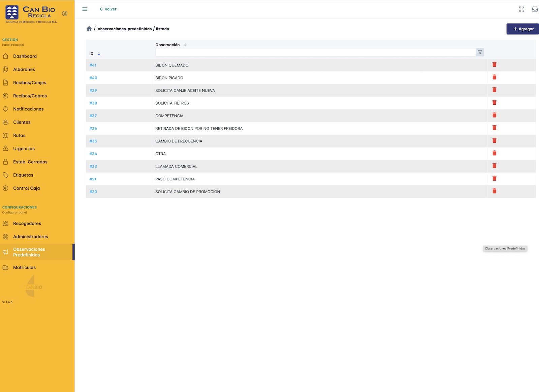The width and height of the screenshot is (539, 392).
Task: Enter fullscreen using the expand icon
Action: click(x=521, y=9)
